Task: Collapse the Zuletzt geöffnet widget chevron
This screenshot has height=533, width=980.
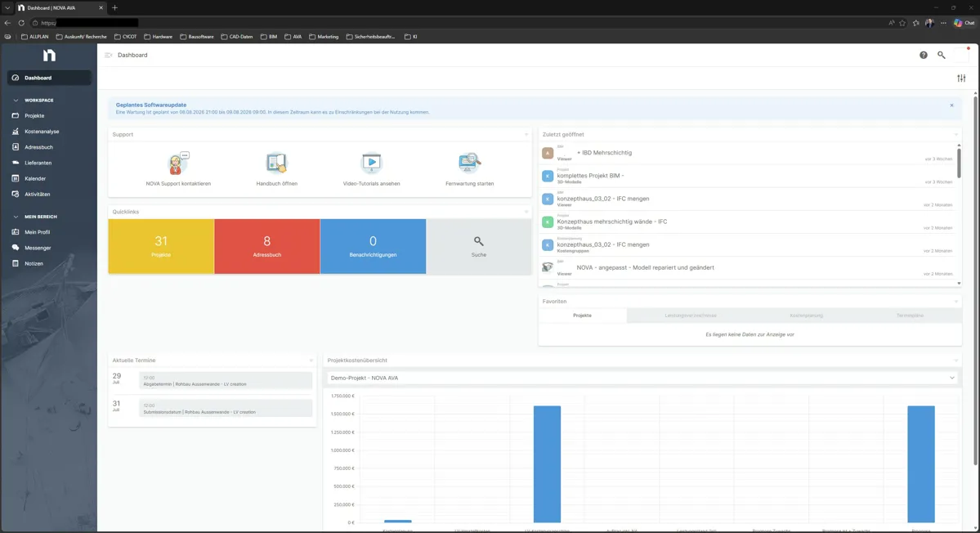Action: pyautogui.click(x=955, y=134)
